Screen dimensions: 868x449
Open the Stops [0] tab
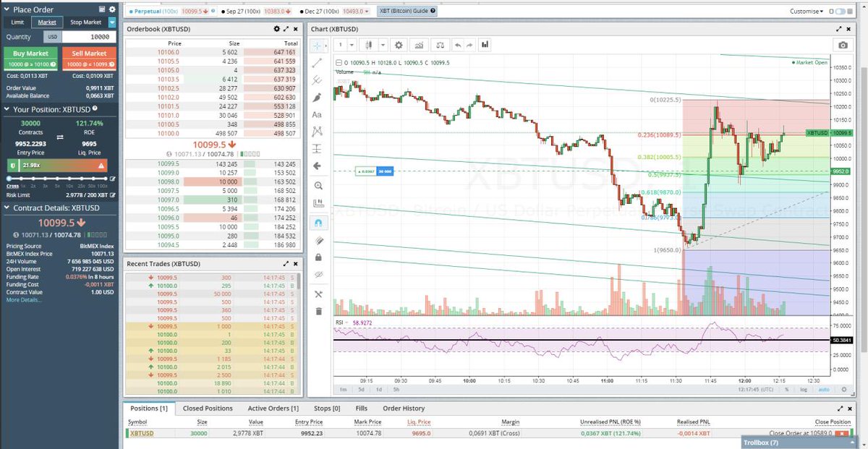tap(327, 409)
